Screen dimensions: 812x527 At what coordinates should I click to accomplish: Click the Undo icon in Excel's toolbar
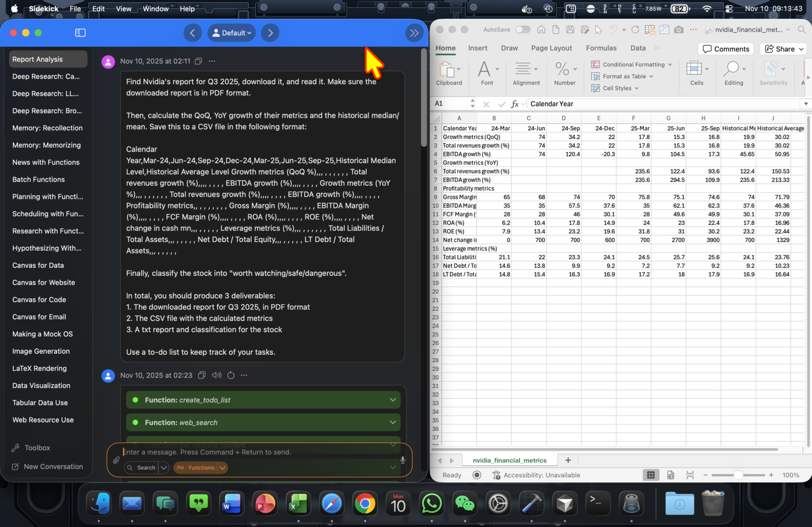pos(613,30)
